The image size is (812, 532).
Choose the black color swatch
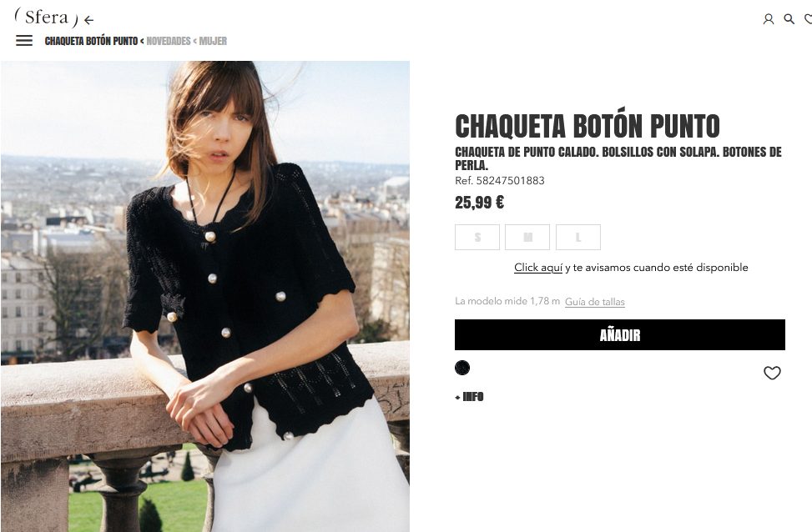(462, 368)
